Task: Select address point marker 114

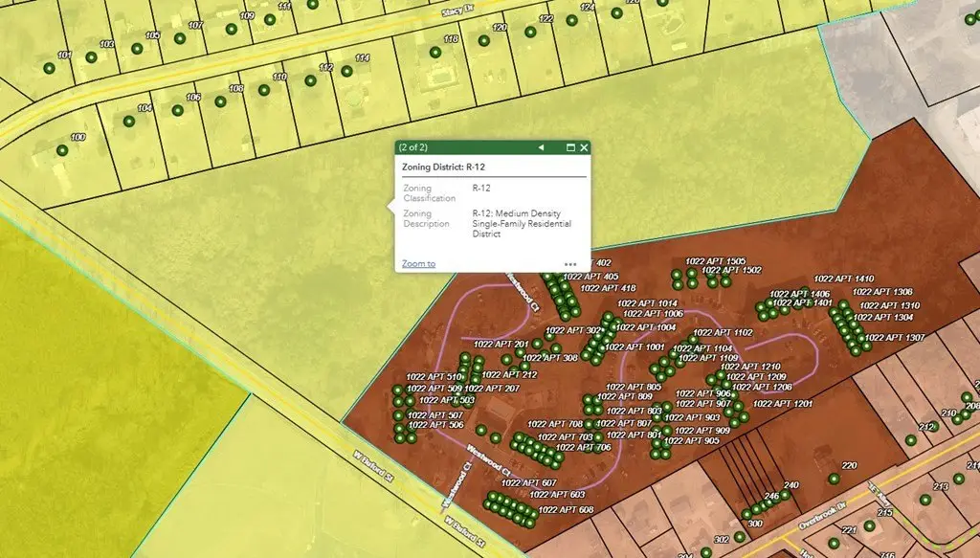Action: [x=347, y=71]
